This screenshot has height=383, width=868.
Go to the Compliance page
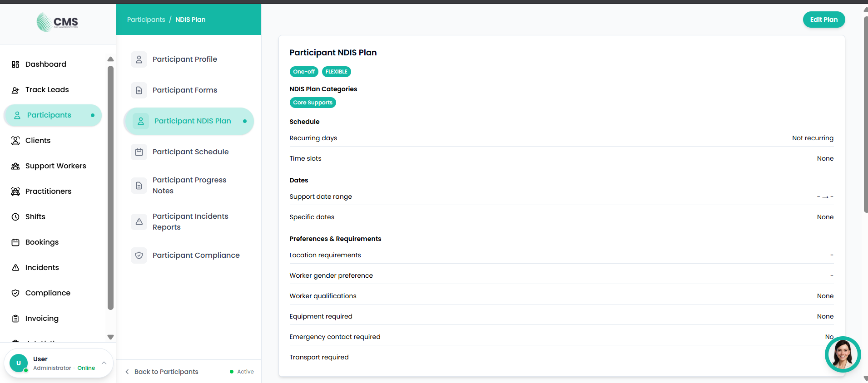[53, 293]
